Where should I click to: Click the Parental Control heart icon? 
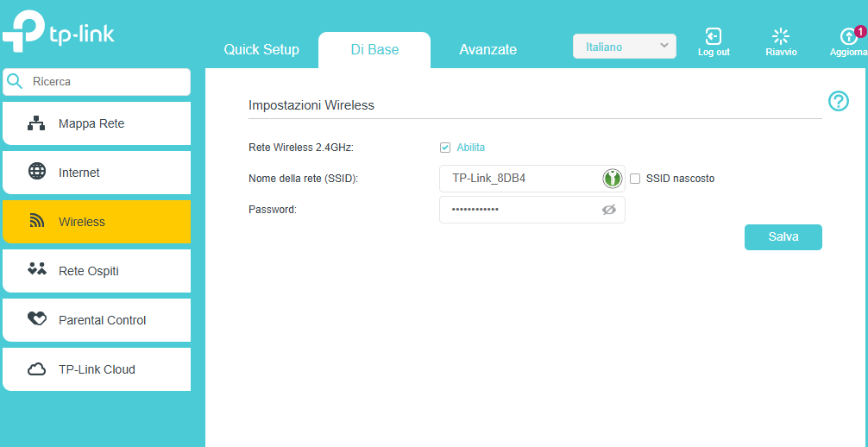(x=37, y=319)
